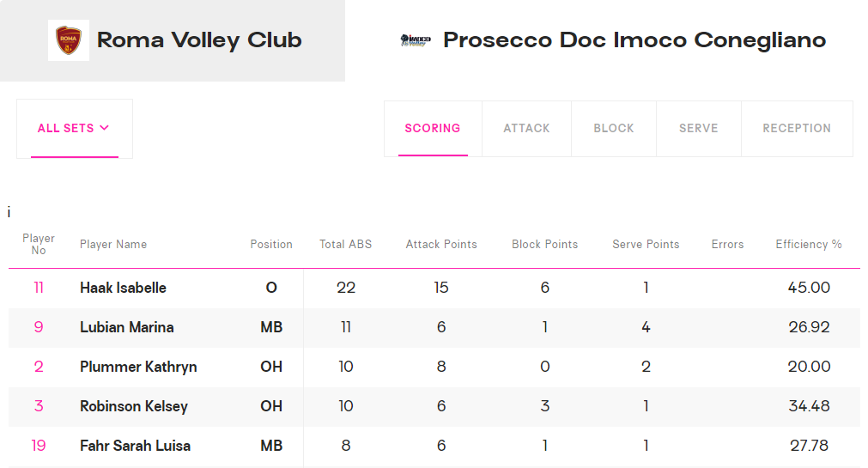The image size is (868, 468).
Task: Select the SCORING tab
Action: (x=433, y=129)
